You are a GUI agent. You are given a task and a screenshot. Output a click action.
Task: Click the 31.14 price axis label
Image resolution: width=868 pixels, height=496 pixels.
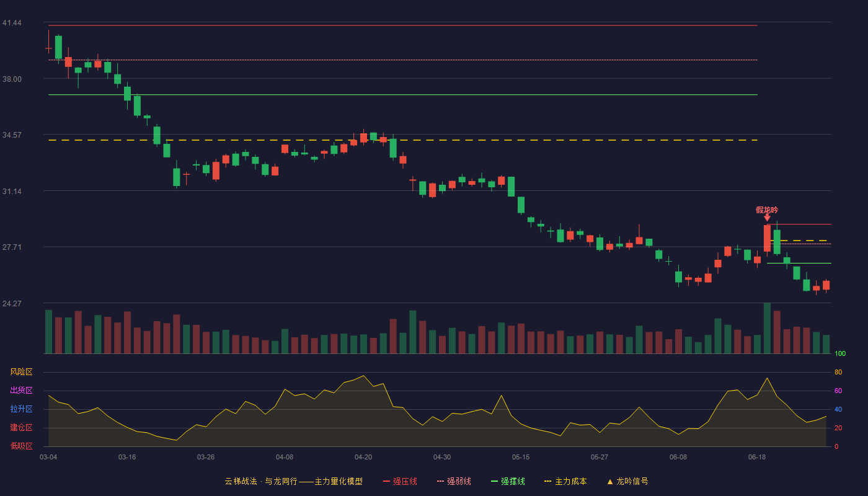pyautogui.click(x=12, y=192)
